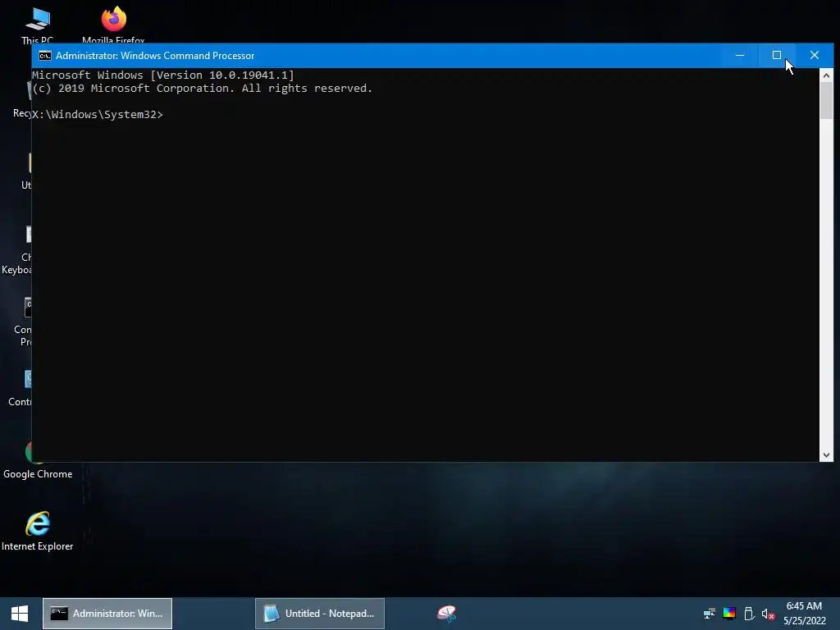Click the scroll down arrow in command window
This screenshot has height=630, width=840.
(x=826, y=454)
